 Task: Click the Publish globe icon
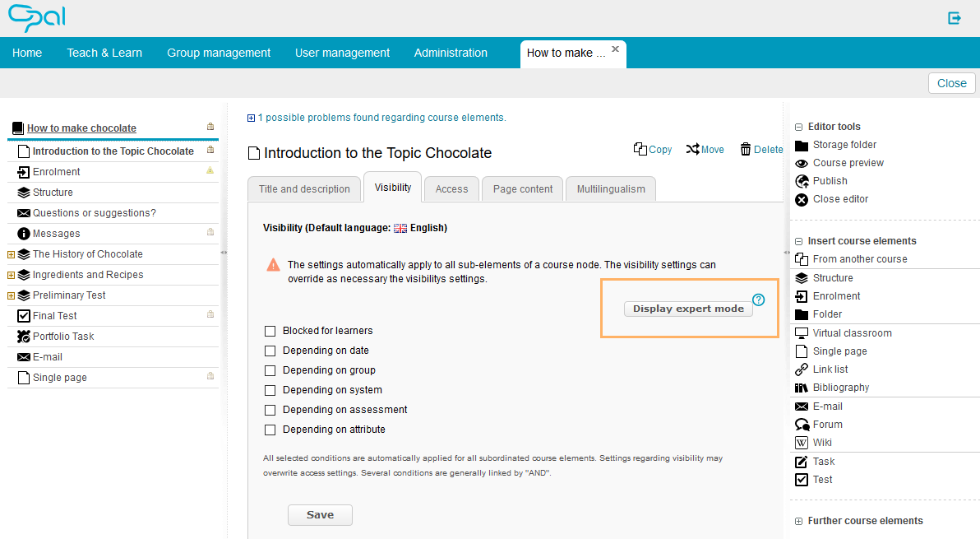coord(802,181)
